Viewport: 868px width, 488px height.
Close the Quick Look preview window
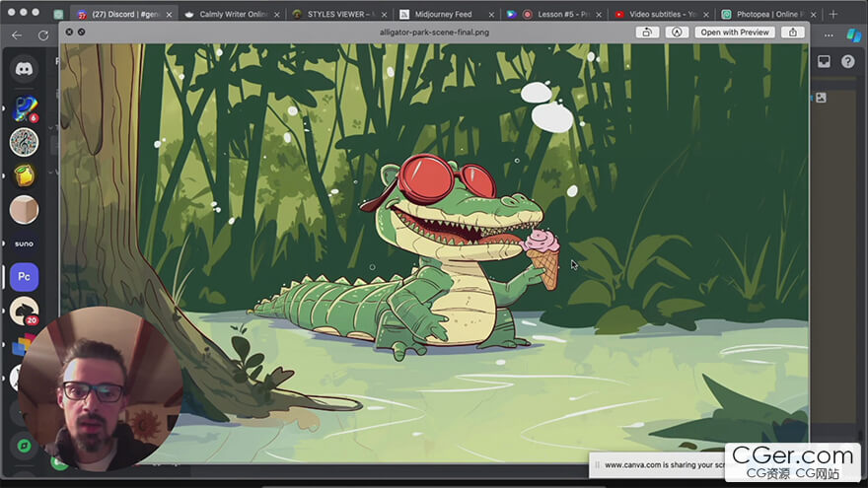tap(69, 33)
